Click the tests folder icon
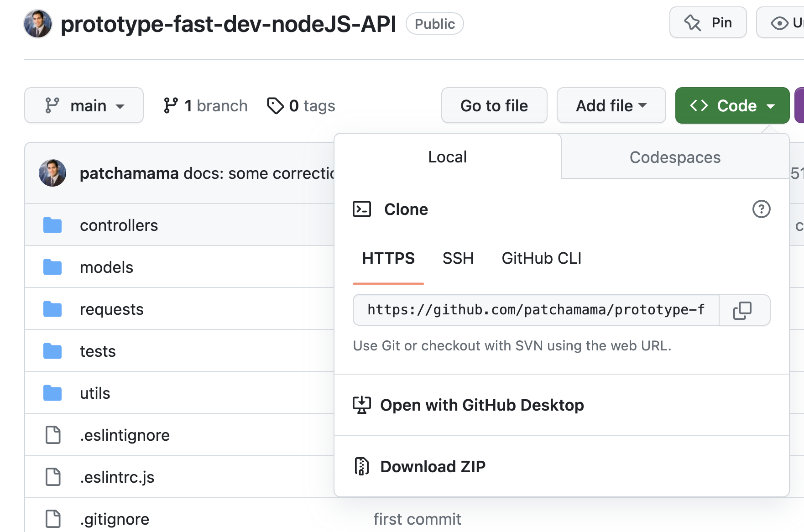The width and height of the screenshot is (804, 532). 52,351
